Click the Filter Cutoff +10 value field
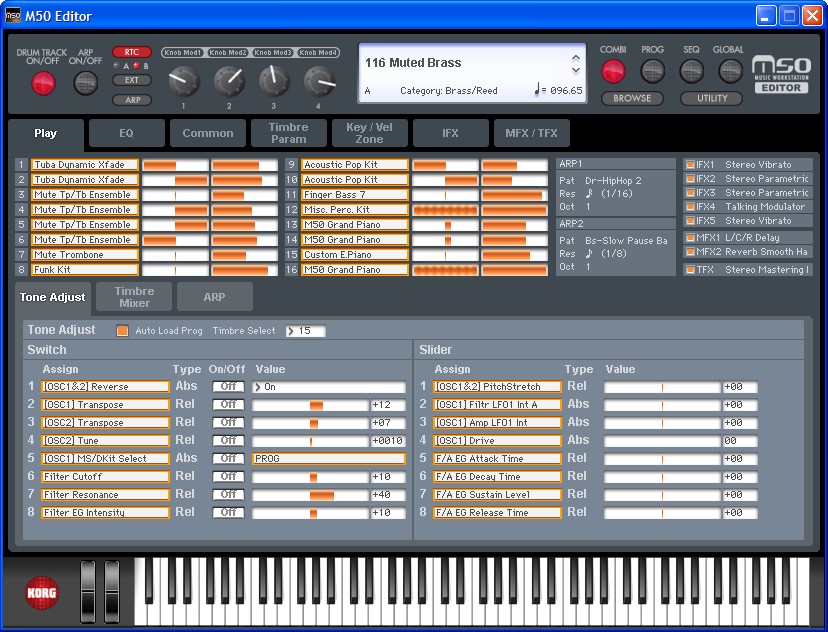 [x=388, y=477]
